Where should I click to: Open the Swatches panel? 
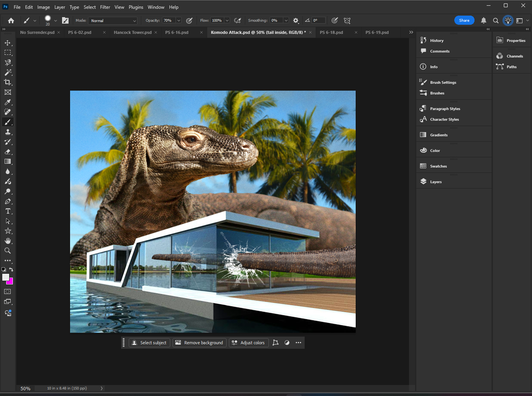439,166
